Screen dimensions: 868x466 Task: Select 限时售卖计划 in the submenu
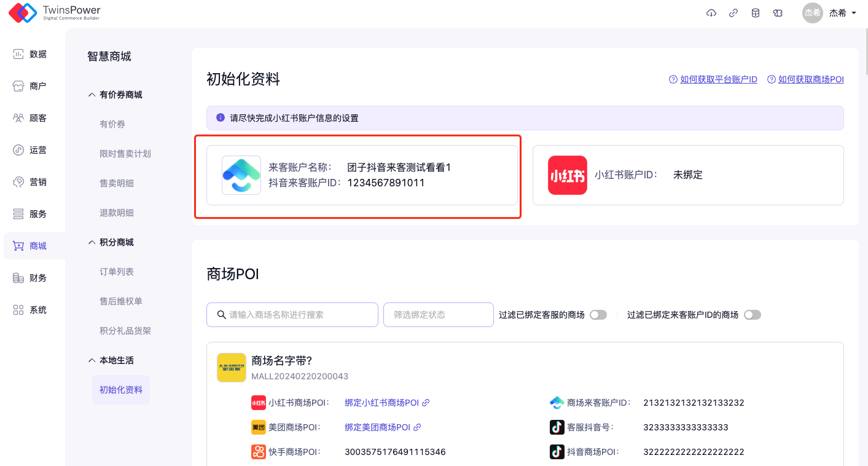[125, 154]
